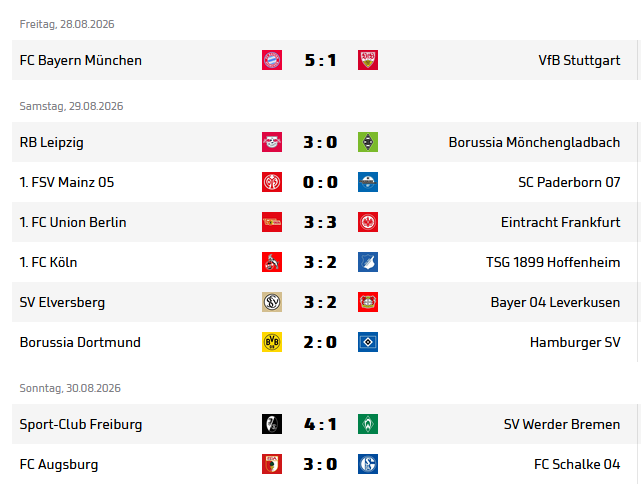
Task: Click the Borussia Dortmund BVB logo
Action: tap(272, 342)
